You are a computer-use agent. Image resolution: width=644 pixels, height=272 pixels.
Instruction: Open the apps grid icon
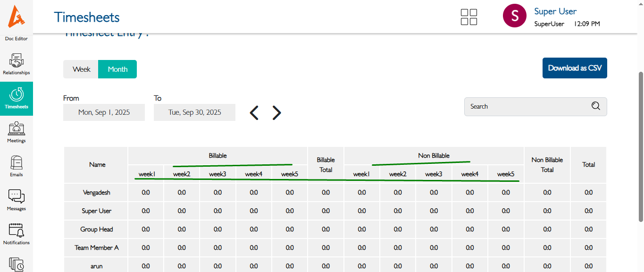pyautogui.click(x=468, y=17)
